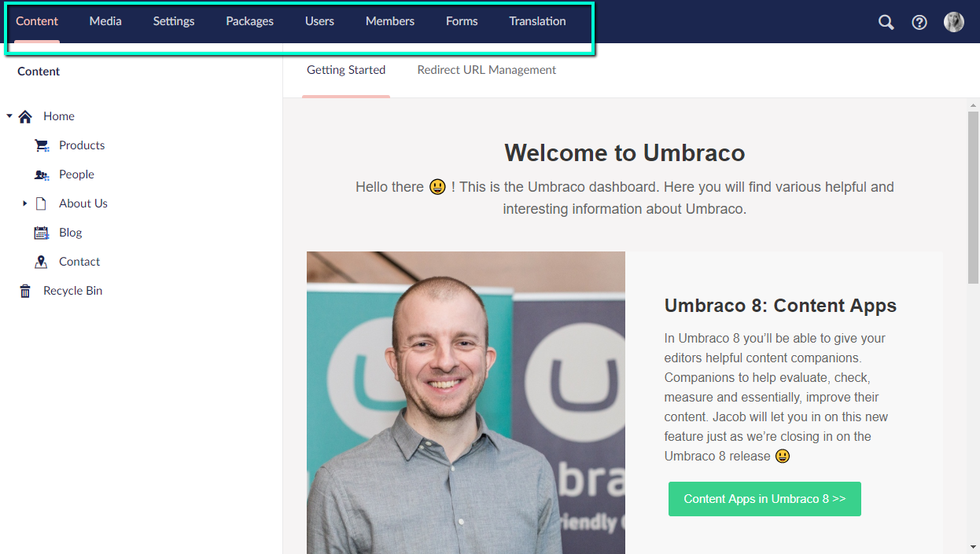Expand the About Us tree node
The width and height of the screenshot is (980, 554).
click(x=25, y=204)
